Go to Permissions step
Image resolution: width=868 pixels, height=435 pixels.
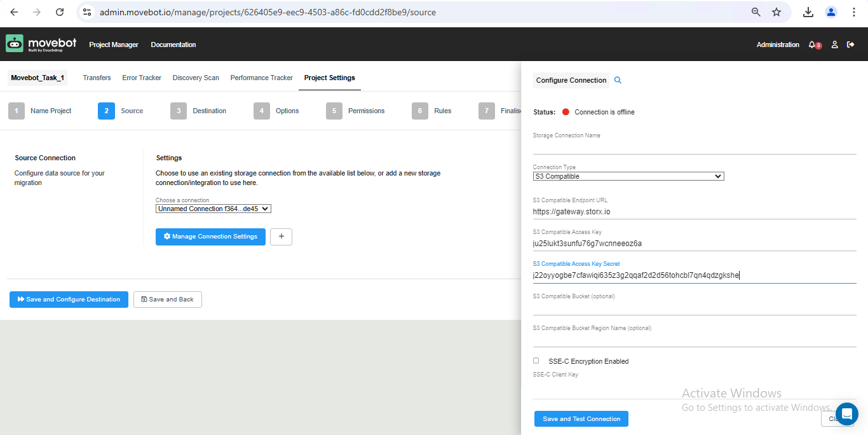point(367,111)
